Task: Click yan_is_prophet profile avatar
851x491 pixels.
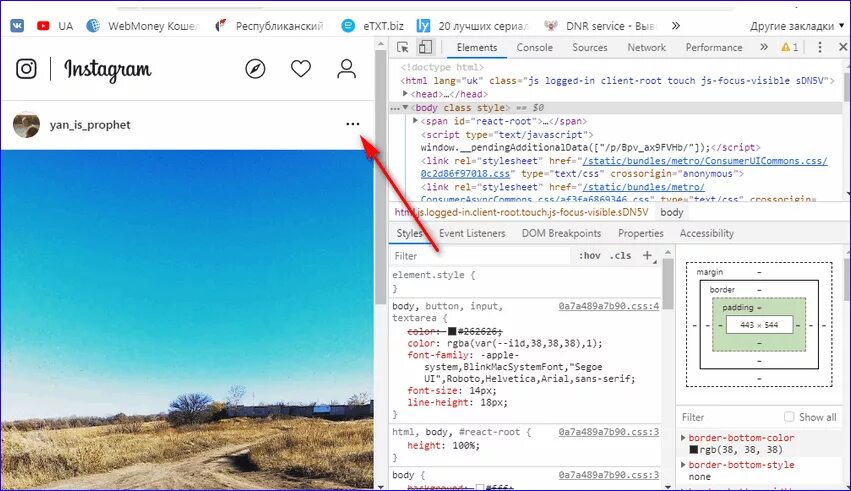Action: coord(26,125)
